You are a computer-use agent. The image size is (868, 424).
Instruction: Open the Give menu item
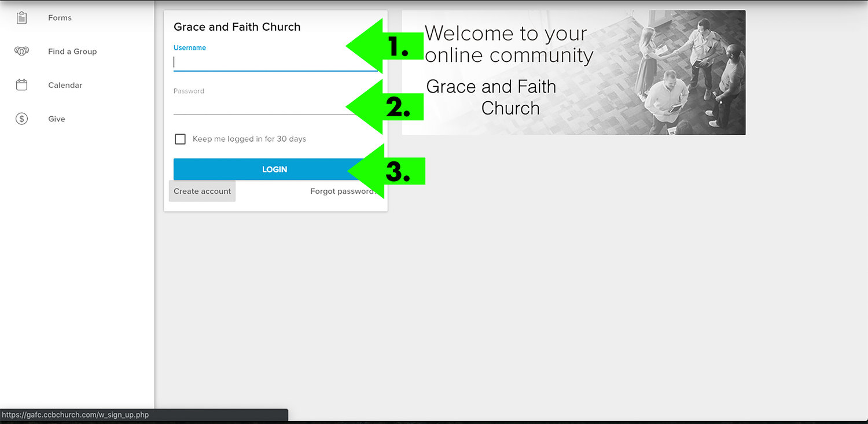tap(56, 119)
